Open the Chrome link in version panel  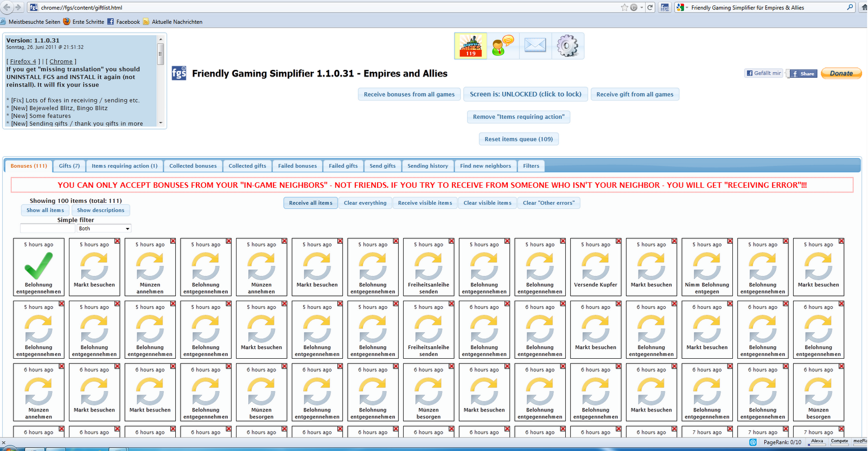point(61,61)
